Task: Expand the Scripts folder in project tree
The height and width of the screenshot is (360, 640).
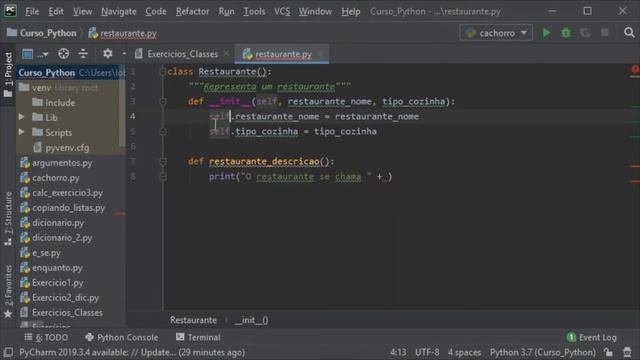Action: click(21, 132)
